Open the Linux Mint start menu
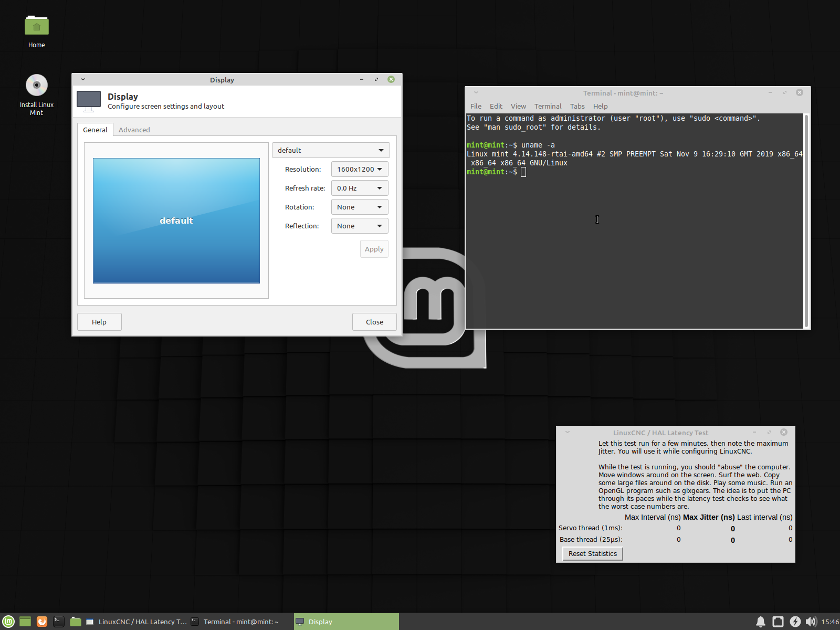The image size is (840, 630). click(8, 622)
